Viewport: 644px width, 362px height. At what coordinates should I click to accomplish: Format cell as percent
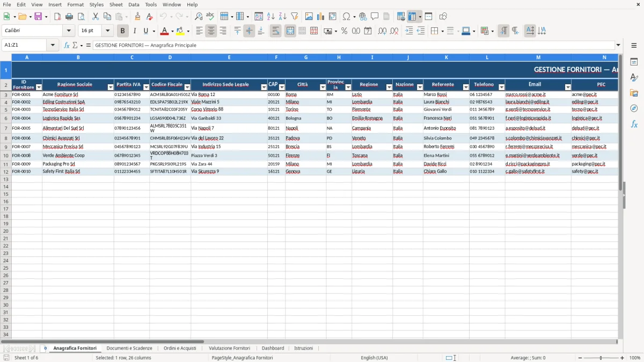pyautogui.click(x=345, y=31)
